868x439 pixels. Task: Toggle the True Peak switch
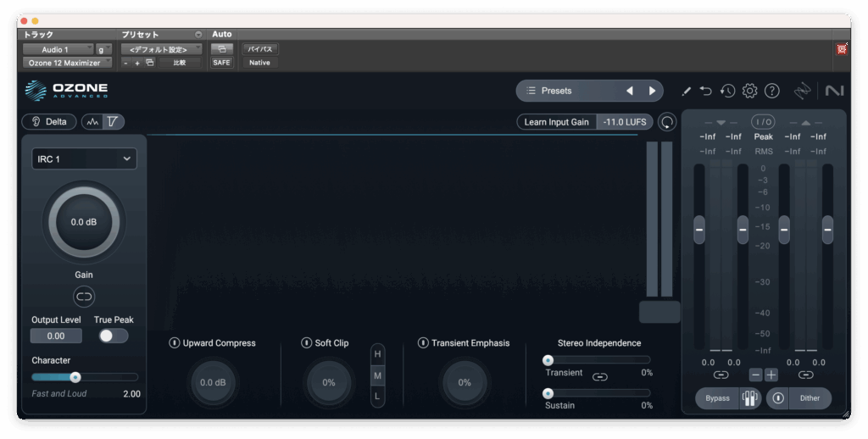tap(113, 336)
